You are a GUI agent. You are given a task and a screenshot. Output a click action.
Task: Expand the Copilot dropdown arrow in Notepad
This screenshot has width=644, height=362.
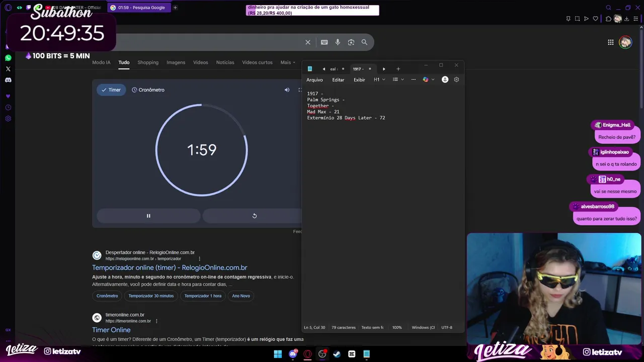click(x=433, y=79)
